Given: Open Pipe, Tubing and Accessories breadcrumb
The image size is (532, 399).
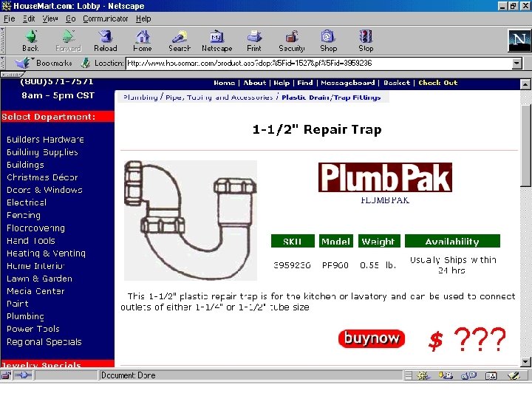Looking at the screenshot, I should 219,98.
